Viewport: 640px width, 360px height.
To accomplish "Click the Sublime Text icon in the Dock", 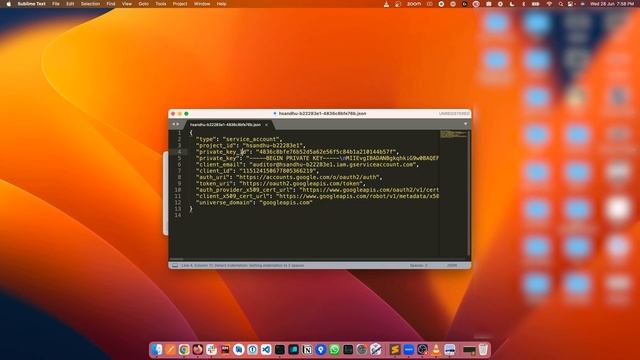I will click(x=395, y=349).
